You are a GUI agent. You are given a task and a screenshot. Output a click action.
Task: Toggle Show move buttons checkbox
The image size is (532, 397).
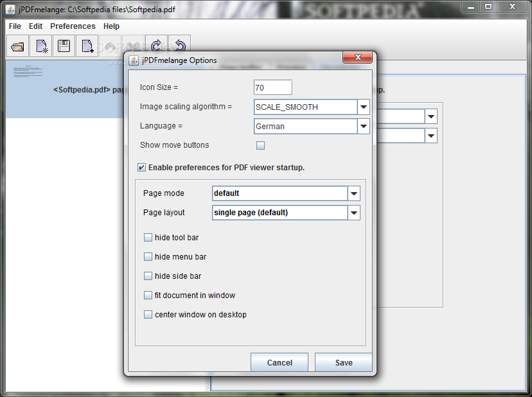point(260,146)
